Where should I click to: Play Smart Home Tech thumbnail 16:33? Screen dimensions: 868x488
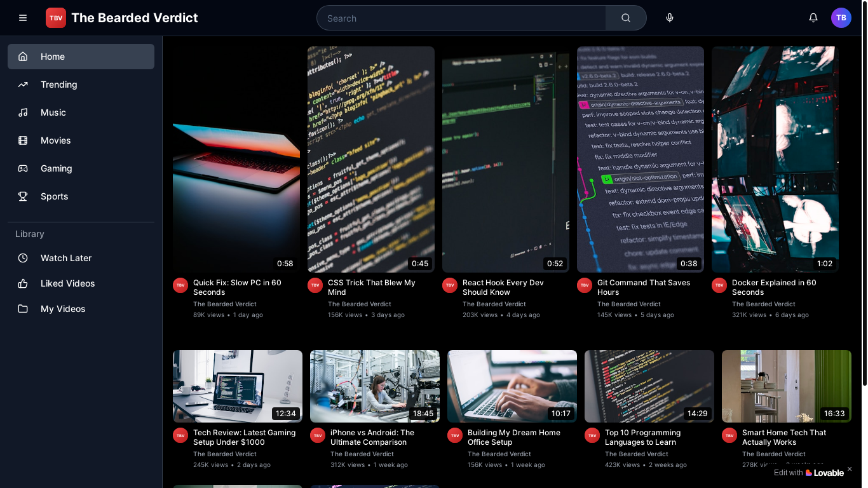pos(787,386)
